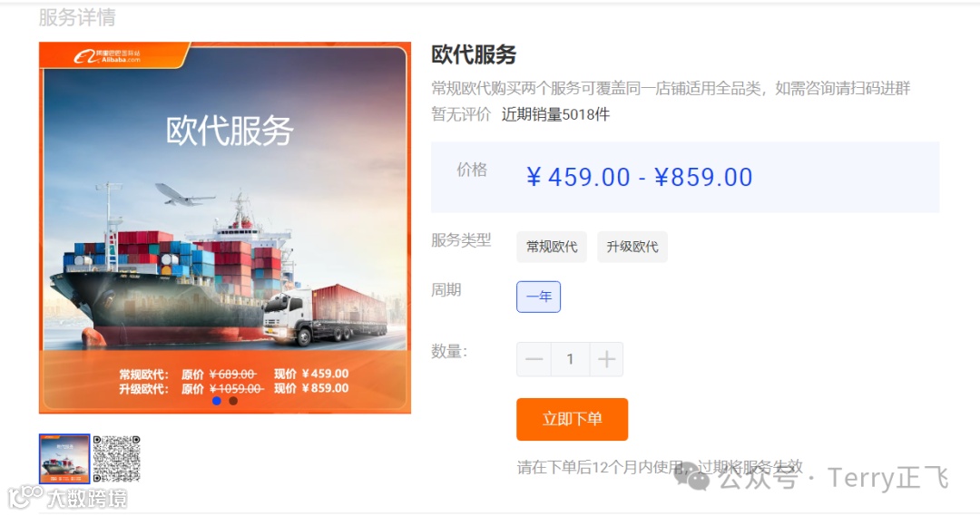Click the main 欧代服务 product image
The width and height of the screenshot is (980, 516).
tap(225, 228)
